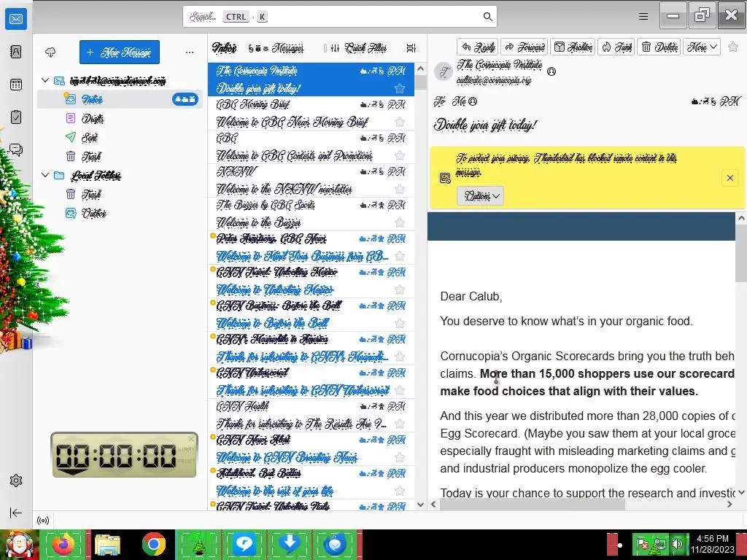Click the volume speaker icon in the system tray
The image size is (747, 560).
click(677, 544)
